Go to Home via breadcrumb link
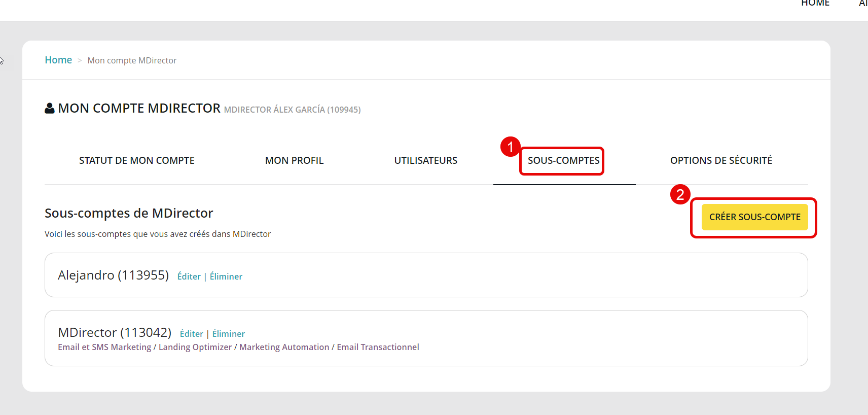This screenshot has height=415, width=868. (58, 60)
